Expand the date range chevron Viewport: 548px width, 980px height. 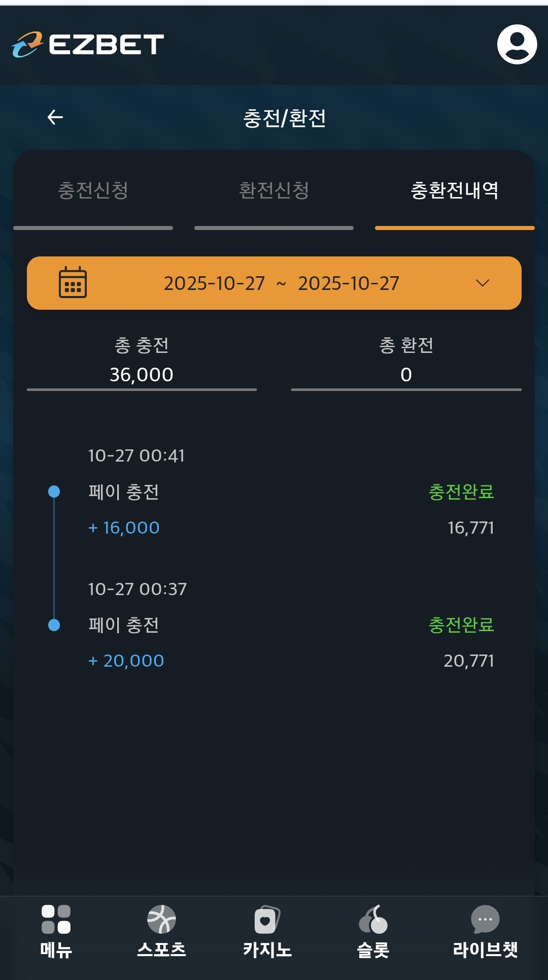click(483, 283)
